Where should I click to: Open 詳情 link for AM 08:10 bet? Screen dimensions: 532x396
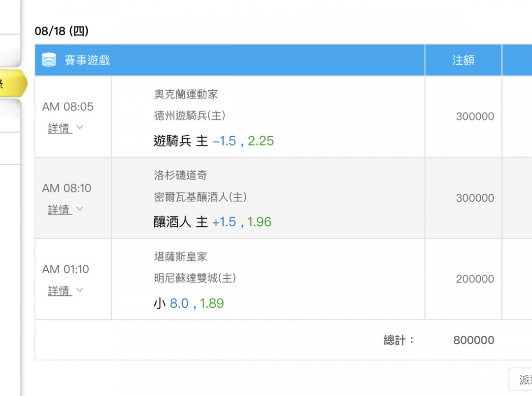(60, 210)
